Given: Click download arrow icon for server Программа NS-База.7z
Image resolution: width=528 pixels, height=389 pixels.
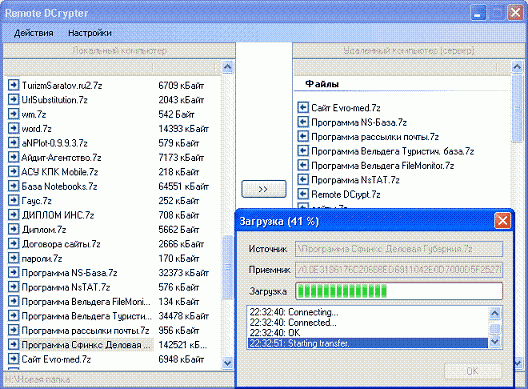Looking at the screenshot, I should (303, 122).
